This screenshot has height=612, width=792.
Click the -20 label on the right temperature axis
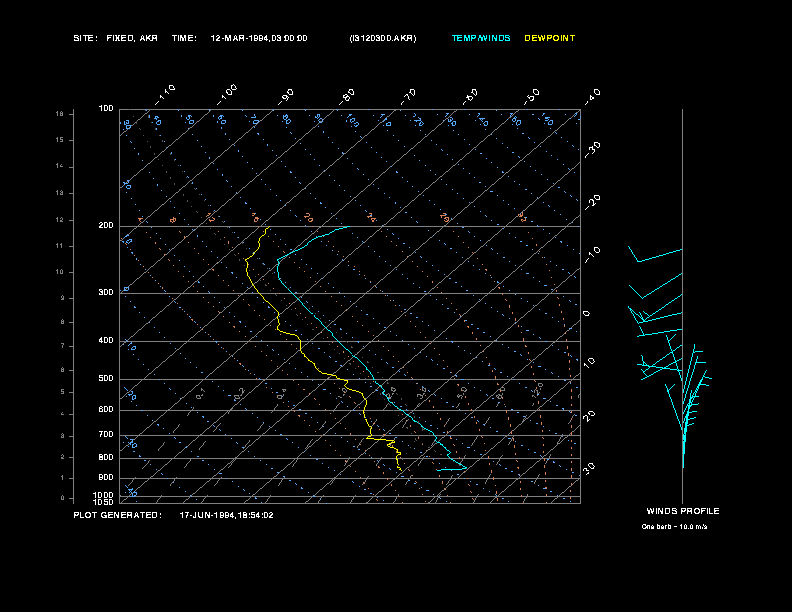[593, 202]
